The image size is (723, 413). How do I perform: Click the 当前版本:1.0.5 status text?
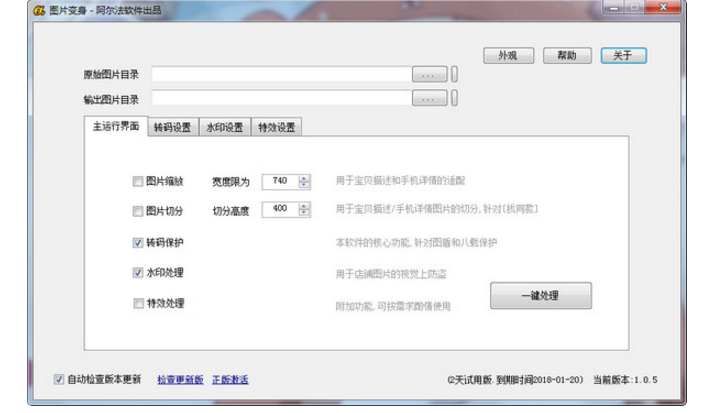(x=625, y=380)
